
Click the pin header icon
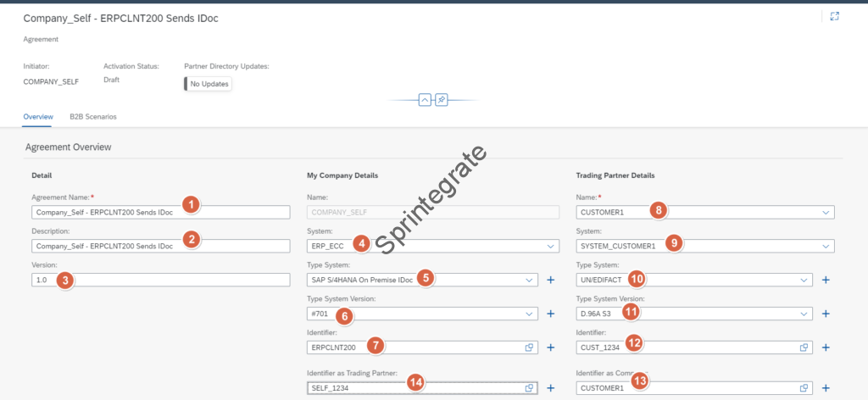point(441,100)
